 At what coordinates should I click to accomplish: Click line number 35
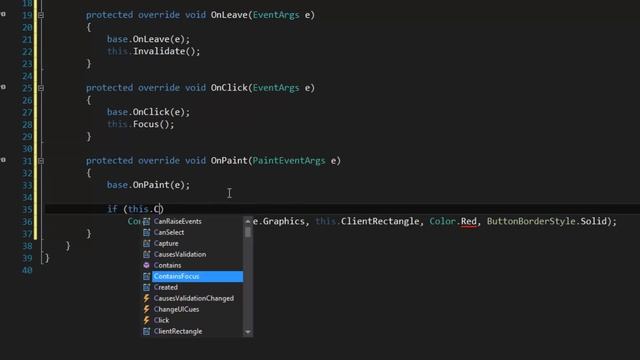tap(27, 209)
